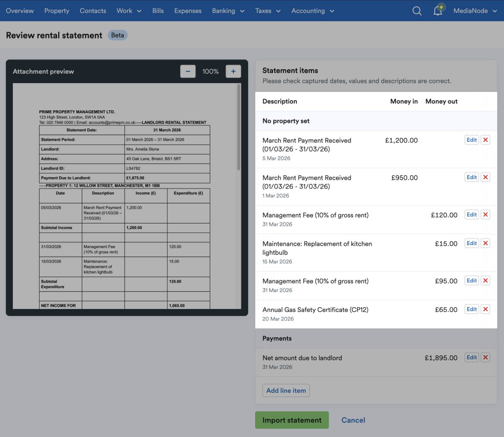Zoom in attachment preview with plus button
The image size is (504, 437).
tap(233, 71)
